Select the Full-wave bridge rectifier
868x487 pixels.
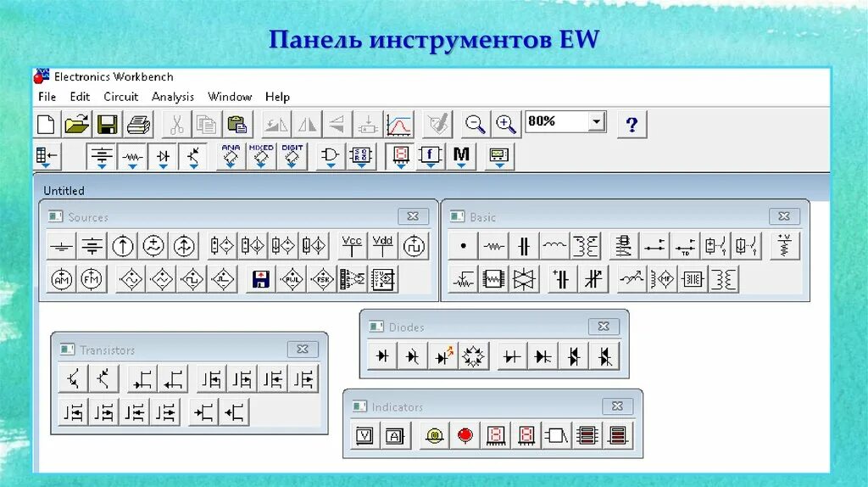click(x=473, y=356)
